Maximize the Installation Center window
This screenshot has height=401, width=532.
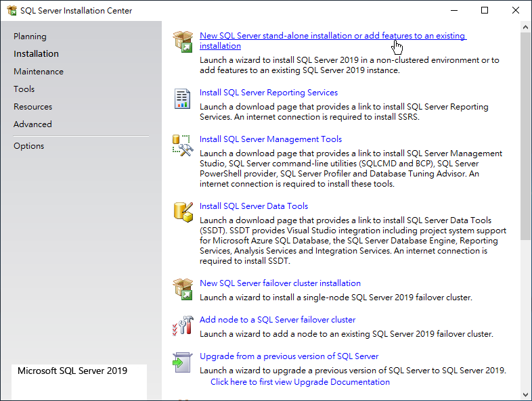point(485,11)
